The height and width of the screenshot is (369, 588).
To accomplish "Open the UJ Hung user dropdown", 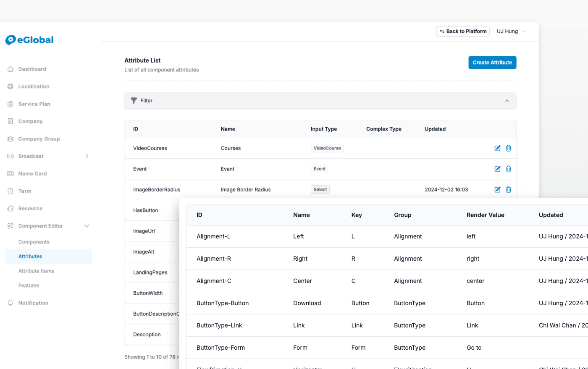I will [x=511, y=31].
